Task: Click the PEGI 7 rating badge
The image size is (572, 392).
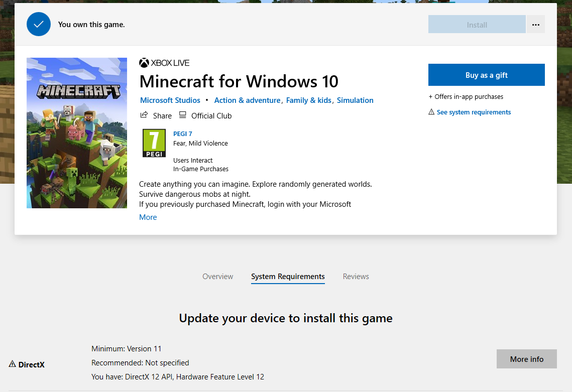Action: click(154, 143)
